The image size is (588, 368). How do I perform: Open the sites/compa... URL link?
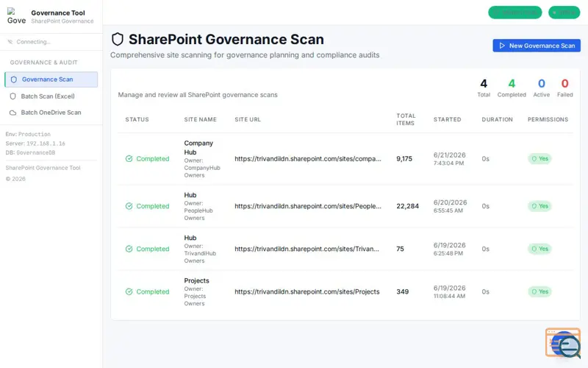[308, 158]
